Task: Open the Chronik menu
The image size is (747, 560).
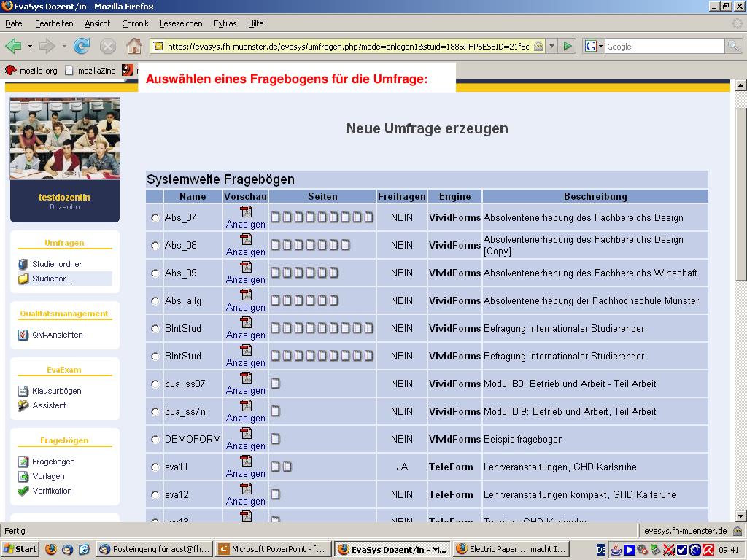Action: point(135,23)
